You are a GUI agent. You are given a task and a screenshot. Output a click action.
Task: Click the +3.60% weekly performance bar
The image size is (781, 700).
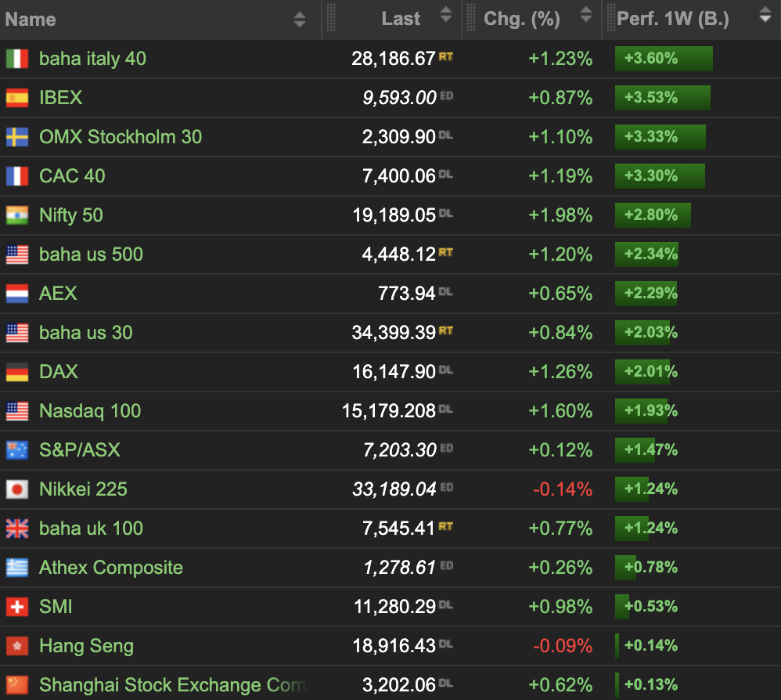pos(664,59)
